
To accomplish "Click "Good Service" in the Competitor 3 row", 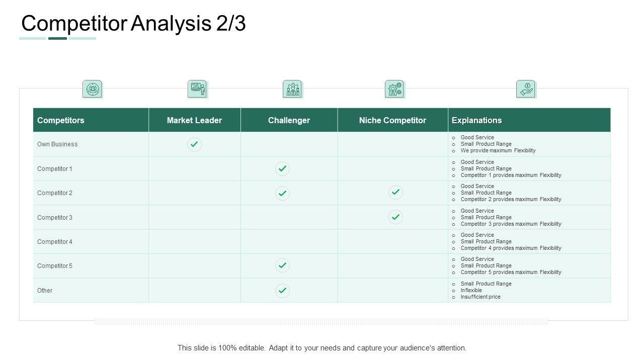I will pyautogui.click(x=477, y=211).
